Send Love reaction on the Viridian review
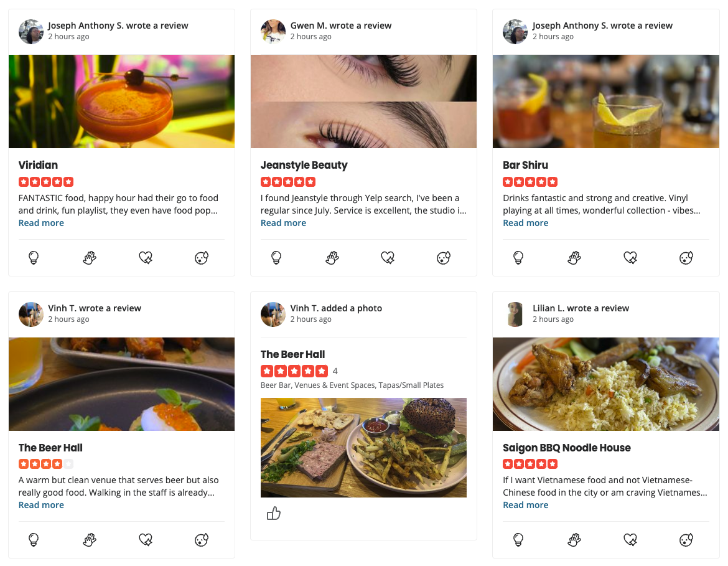This screenshot has width=728, height=566. coord(146,257)
